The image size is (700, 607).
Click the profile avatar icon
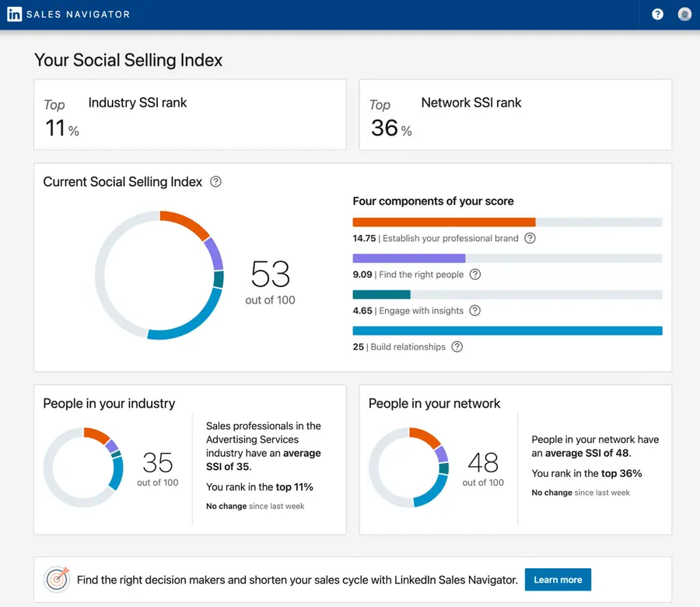click(x=685, y=14)
